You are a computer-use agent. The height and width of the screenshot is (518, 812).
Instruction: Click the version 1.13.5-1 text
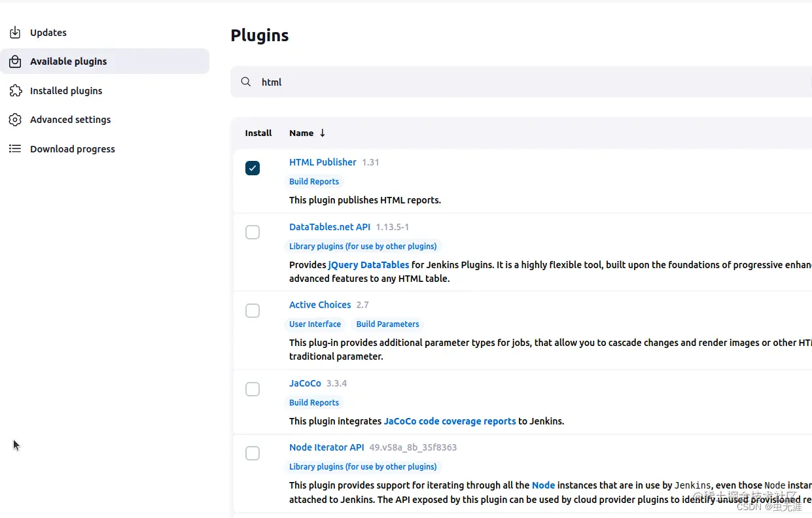(x=392, y=227)
